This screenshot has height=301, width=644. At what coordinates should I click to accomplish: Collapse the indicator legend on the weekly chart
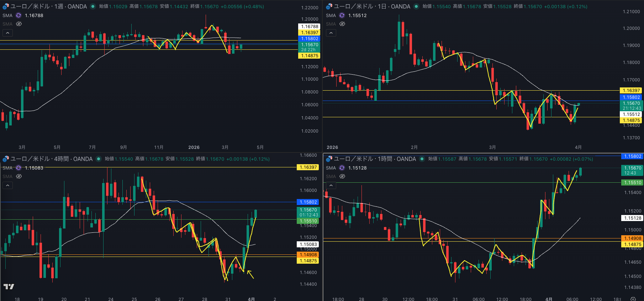click(7, 33)
